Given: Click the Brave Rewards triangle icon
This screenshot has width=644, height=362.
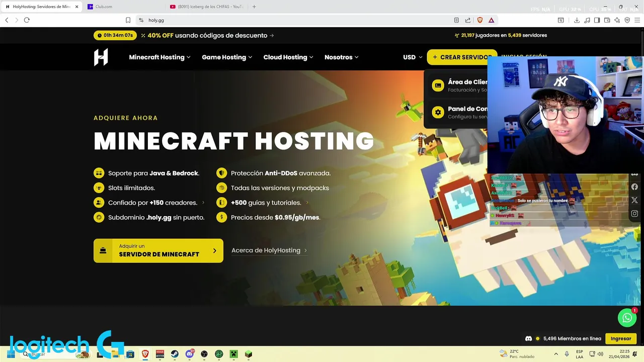Looking at the screenshot, I should pos(491,20).
